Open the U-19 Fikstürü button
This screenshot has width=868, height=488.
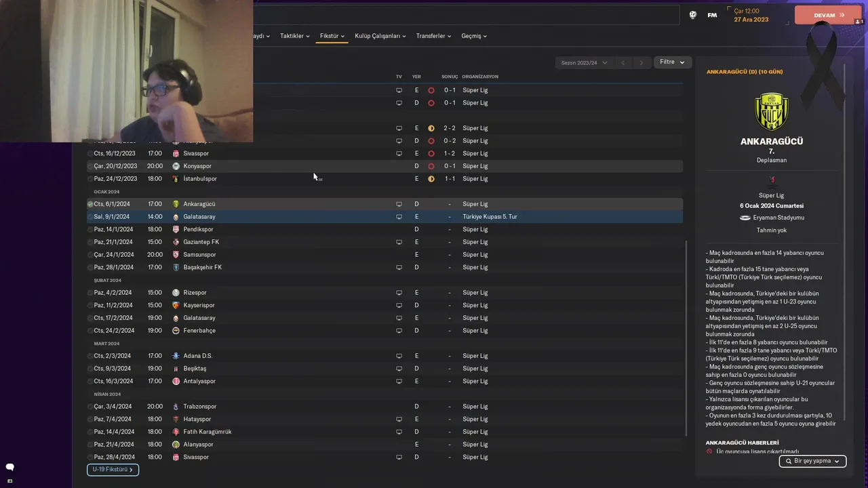pyautogui.click(x=113, y=470)
